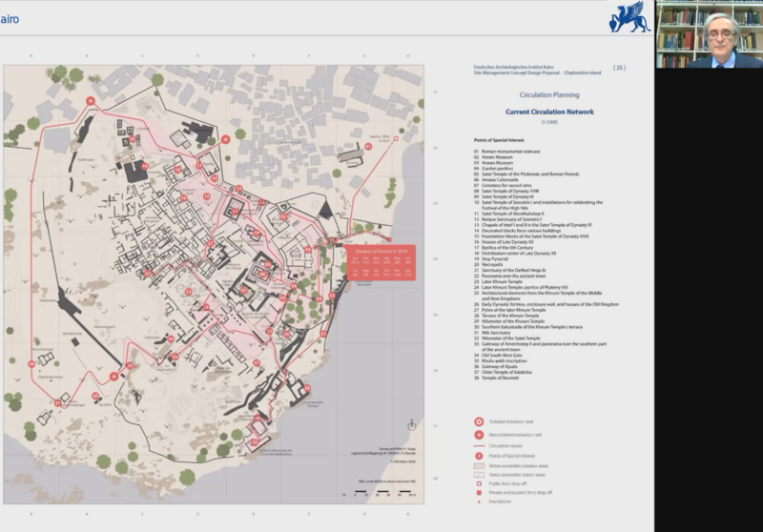The height and width of the screenshot is (532, 763).
Task: Click map marker 01 near the public ferry route
Action: coord(368,147)
